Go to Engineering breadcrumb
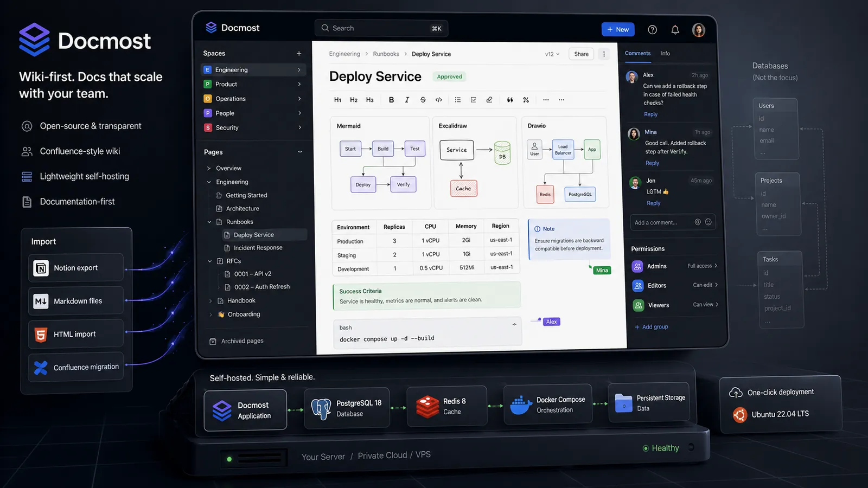 344,54
